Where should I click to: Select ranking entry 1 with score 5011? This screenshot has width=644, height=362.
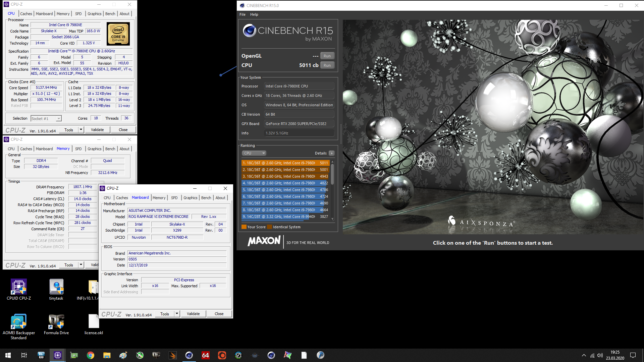(x=285, y=163)
